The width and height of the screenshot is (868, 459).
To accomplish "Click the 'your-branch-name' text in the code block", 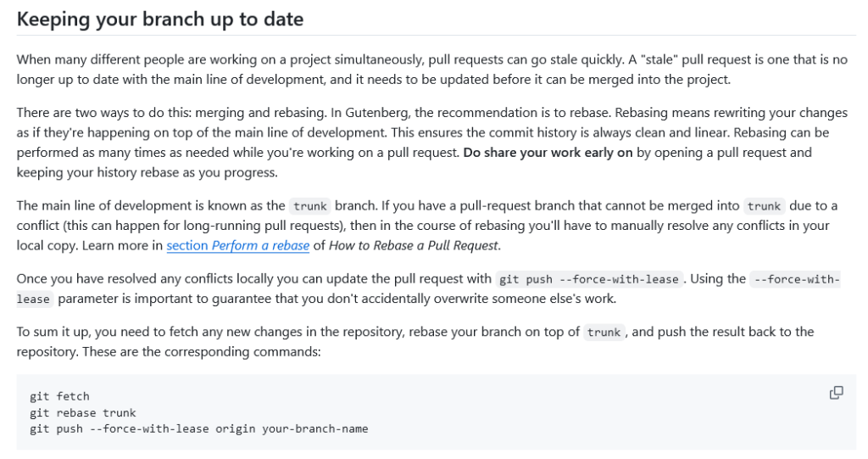I will (x=315, y=428).
